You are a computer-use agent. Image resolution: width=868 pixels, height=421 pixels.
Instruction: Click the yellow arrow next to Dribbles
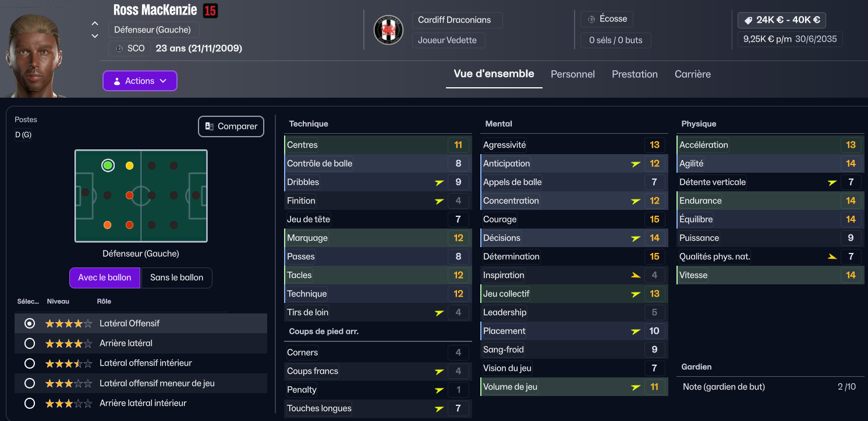coord(440,182)
